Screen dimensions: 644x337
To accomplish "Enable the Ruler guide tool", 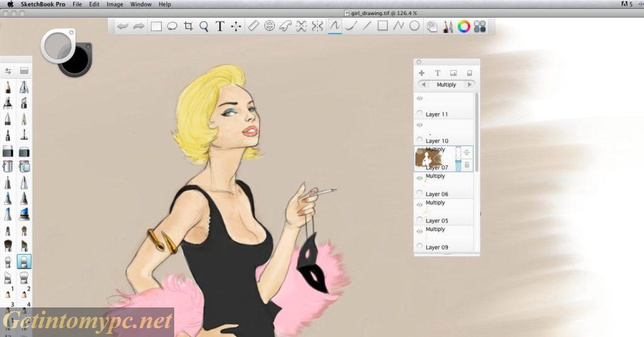I will 253,26.
